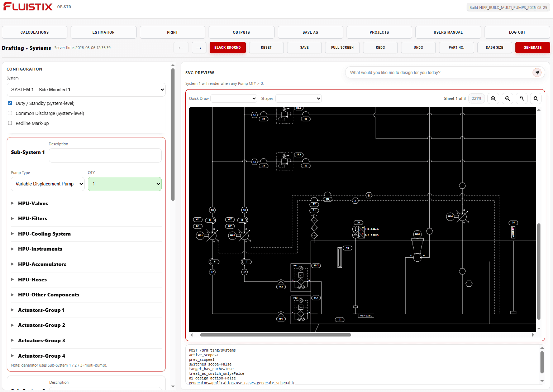This screenshot has height=392, width=553.
Task: Click the zoom-to-area magnifier icon
Action: [x=522, y=98]
